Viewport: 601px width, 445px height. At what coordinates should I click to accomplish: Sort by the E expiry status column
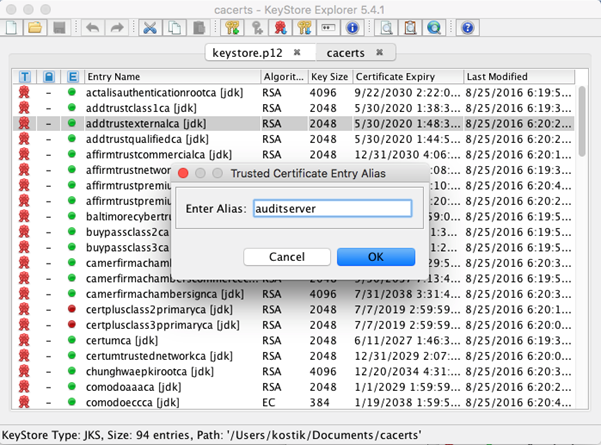[72, 77]
